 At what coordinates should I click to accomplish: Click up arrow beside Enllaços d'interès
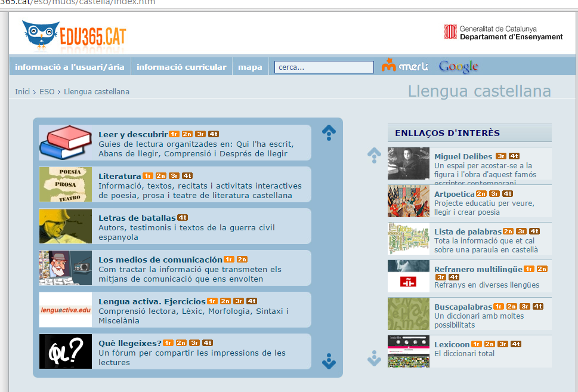click(x=374, y=155)
